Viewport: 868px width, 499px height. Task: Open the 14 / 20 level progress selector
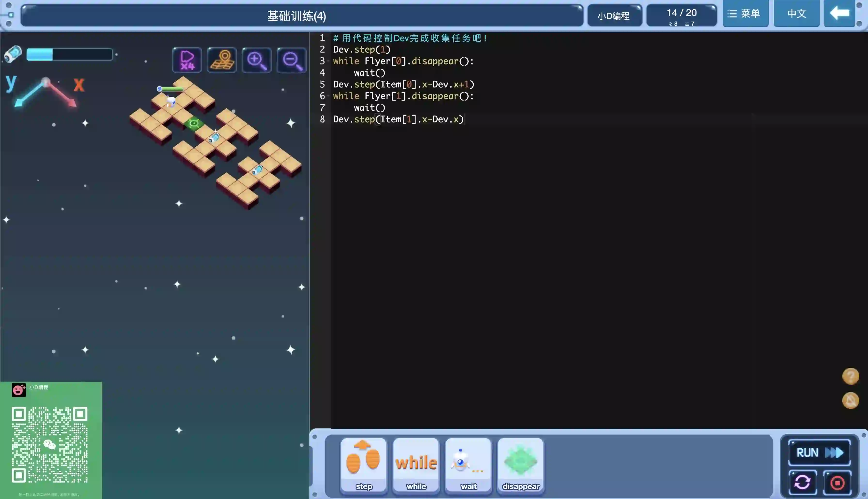[681, 16]
